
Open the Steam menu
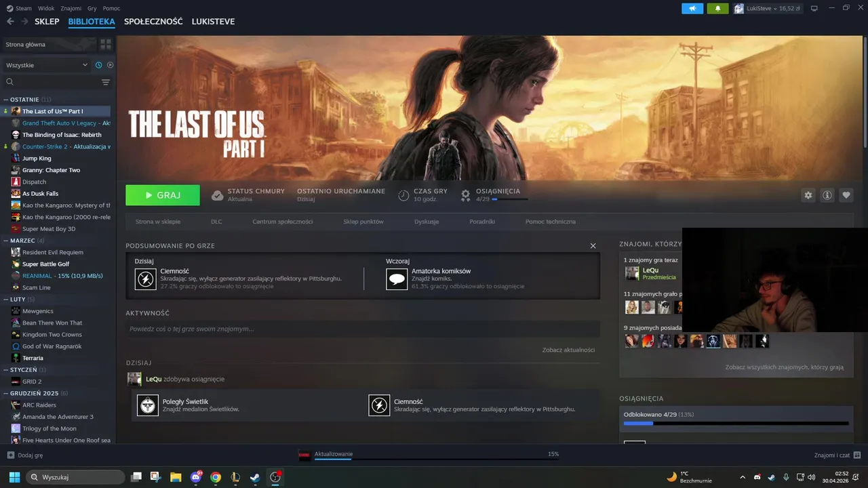click(x=19, y=8)
